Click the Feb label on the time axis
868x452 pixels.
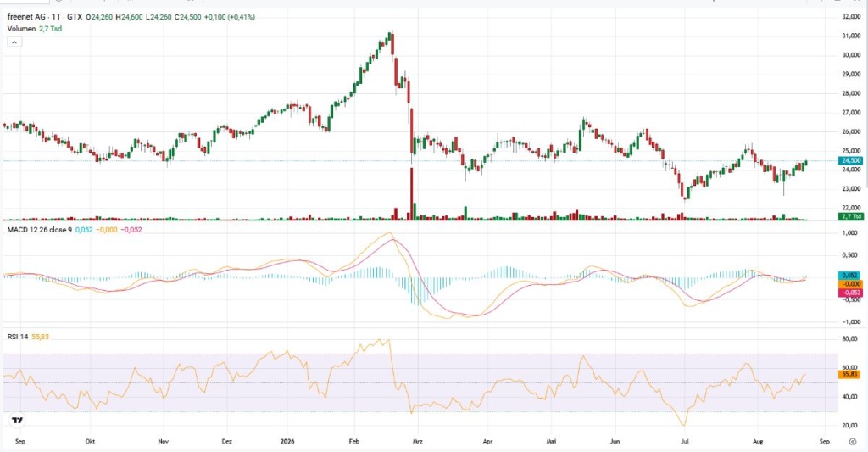pos(353,442)
